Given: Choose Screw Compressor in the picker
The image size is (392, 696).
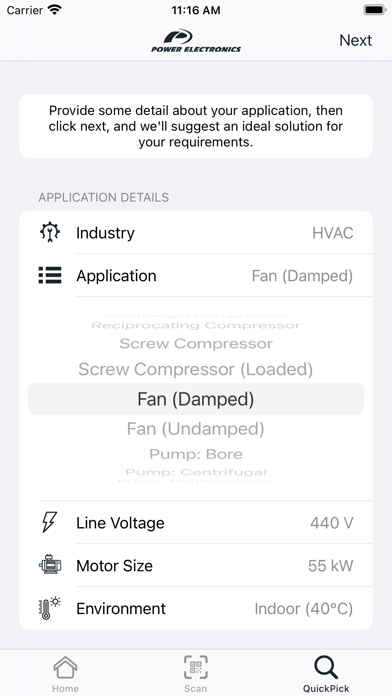Looking at the screenshot, I should point(196,344).
